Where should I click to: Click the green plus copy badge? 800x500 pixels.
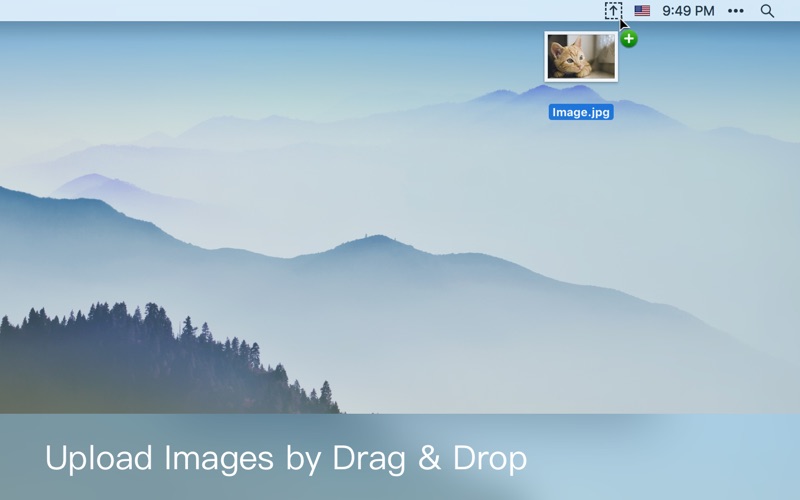tap(628, 39)
